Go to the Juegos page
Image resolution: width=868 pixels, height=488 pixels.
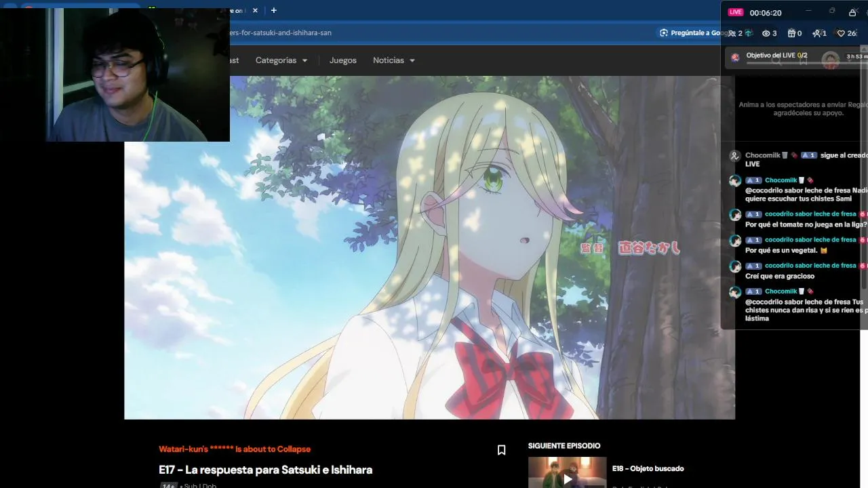pos(343,60)
